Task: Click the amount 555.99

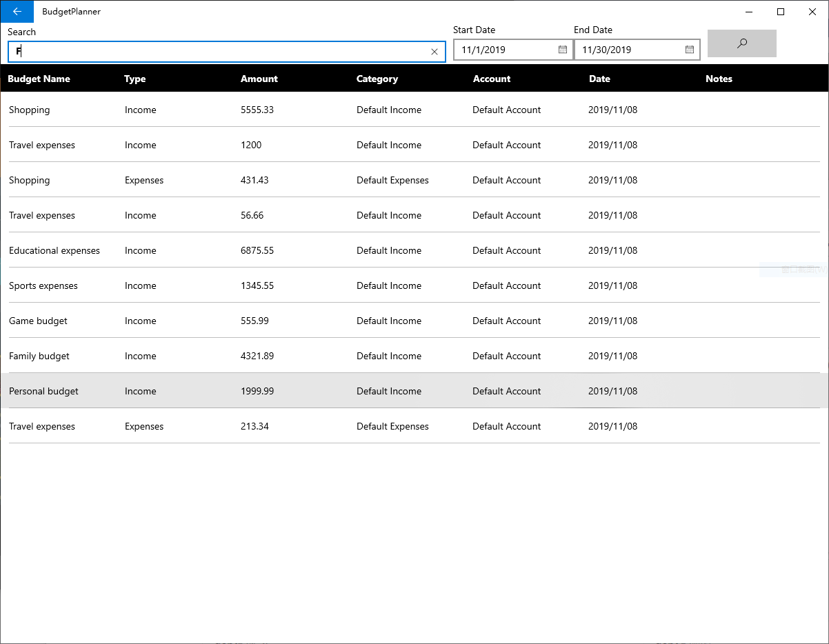Action: (254, 321)
